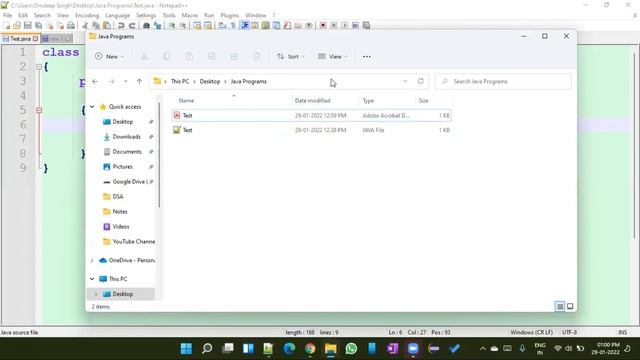This screenshot has height=360, width=640.
Task: Select the Test JAVA File row
Action: 311,130
